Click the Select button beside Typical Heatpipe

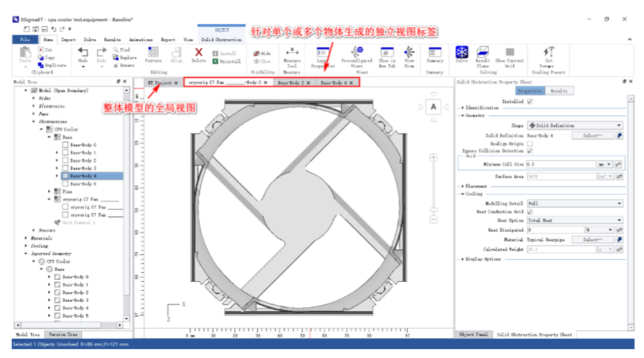tap(592, 239)
